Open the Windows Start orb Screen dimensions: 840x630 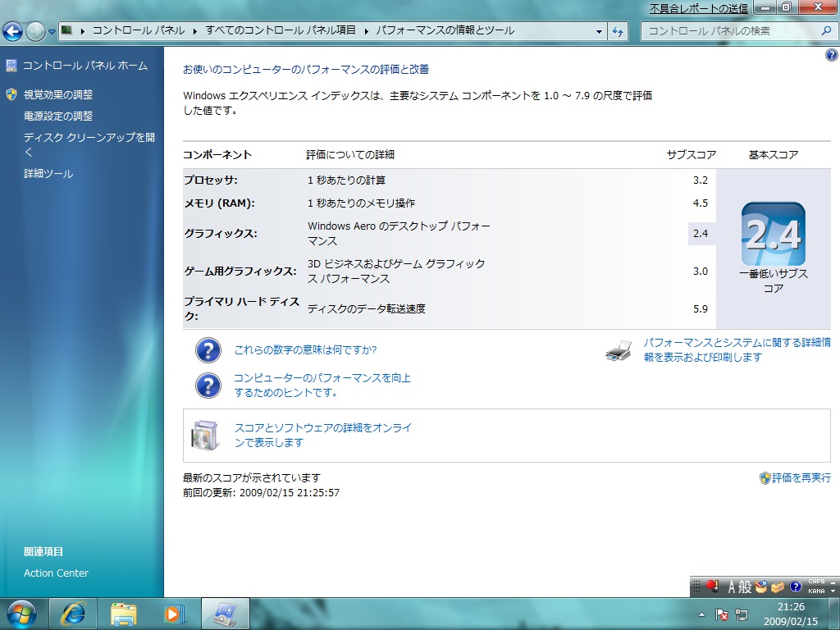coord(21,614)
